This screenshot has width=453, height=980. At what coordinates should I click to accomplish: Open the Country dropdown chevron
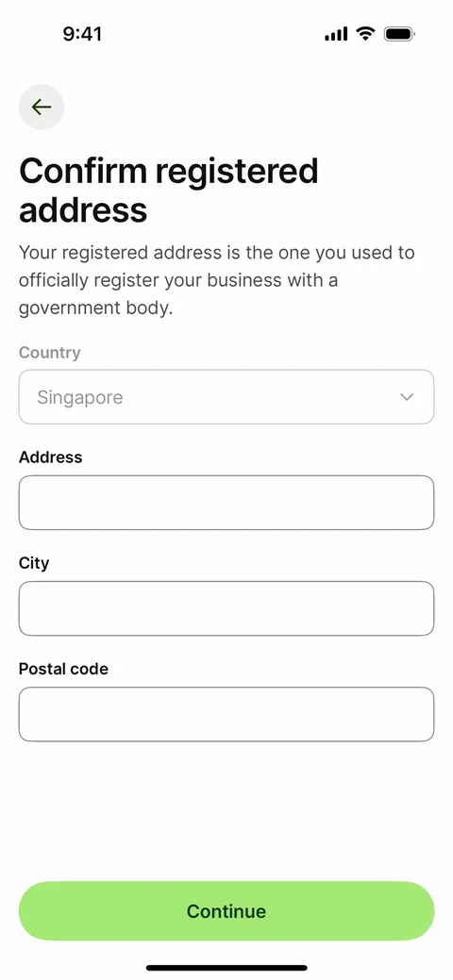coord(407,397)
